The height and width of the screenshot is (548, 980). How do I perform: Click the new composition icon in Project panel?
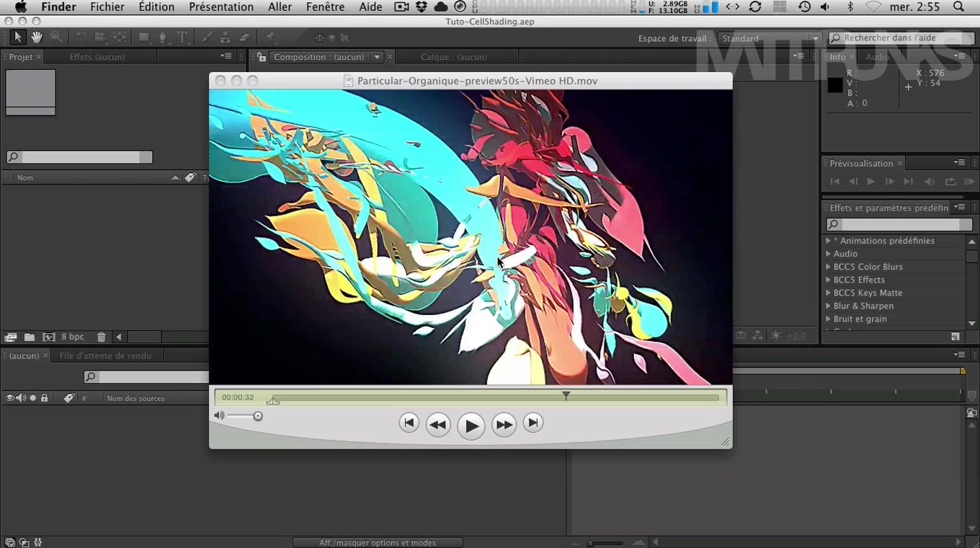point(48,337)
